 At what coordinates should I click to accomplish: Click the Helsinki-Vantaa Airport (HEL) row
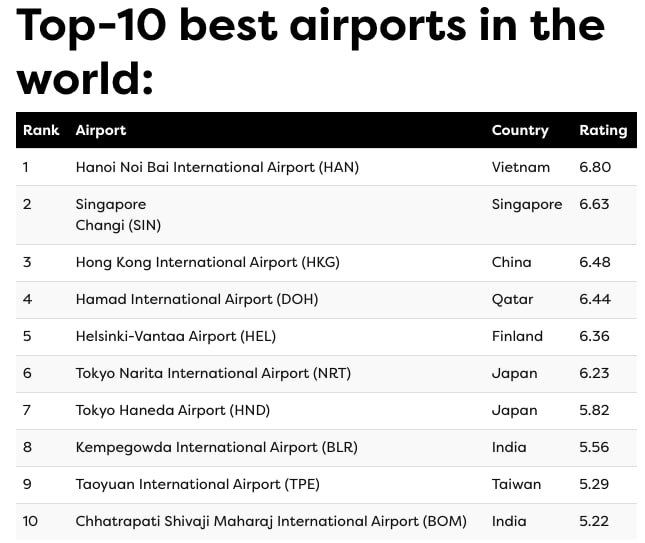tap(176, 336)
